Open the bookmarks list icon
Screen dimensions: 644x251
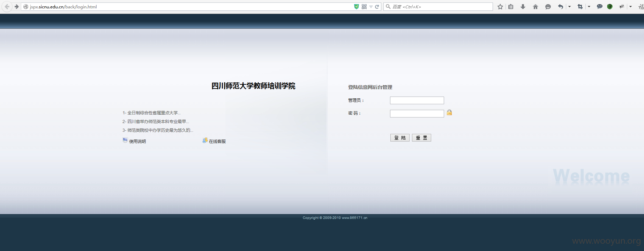(511, 7)
